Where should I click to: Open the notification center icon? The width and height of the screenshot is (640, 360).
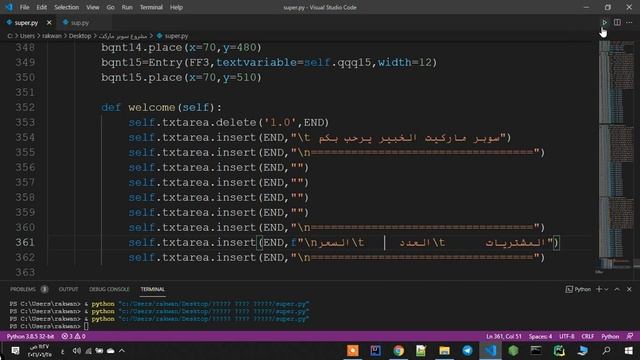(x=15, y=351)
